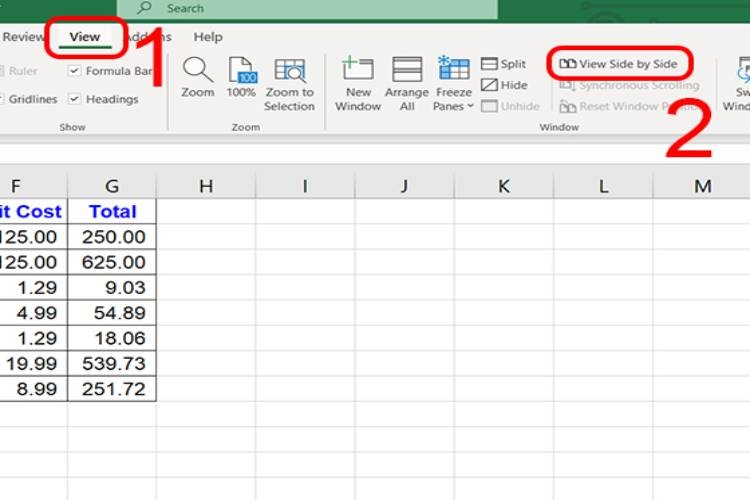Select cell with value 4.99
This screenshot has width=750, height=500.
(33, 312)
